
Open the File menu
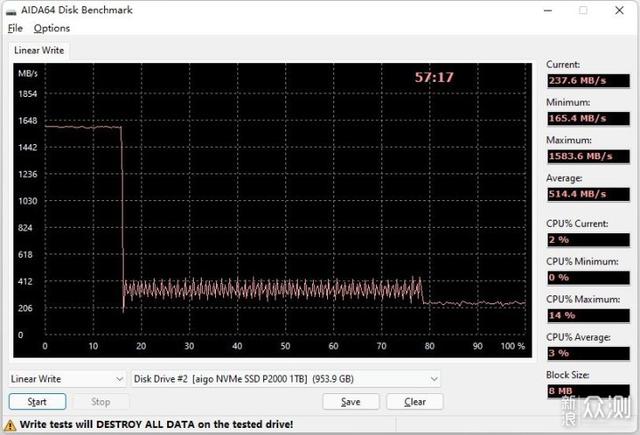click(x=15, y=28)
